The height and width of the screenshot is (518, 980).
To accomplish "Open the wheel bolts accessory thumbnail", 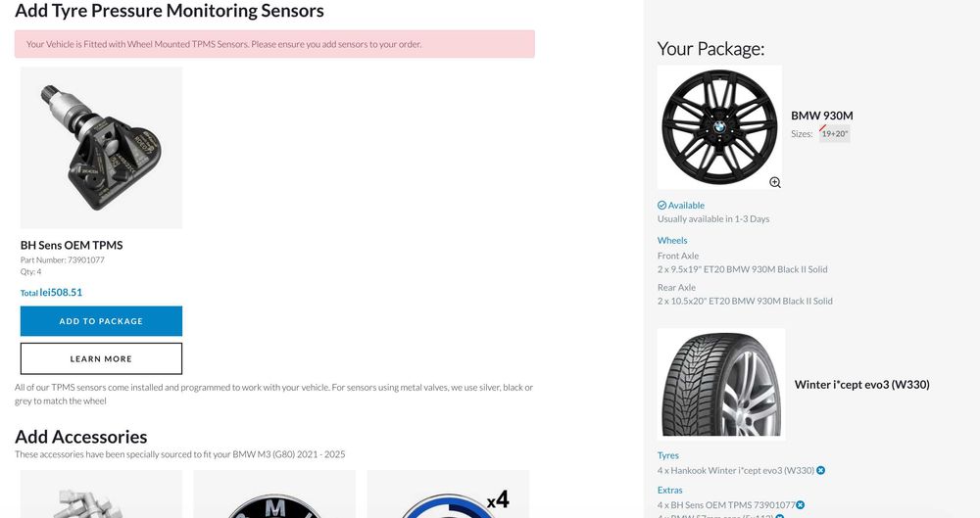I will point(101,495).
